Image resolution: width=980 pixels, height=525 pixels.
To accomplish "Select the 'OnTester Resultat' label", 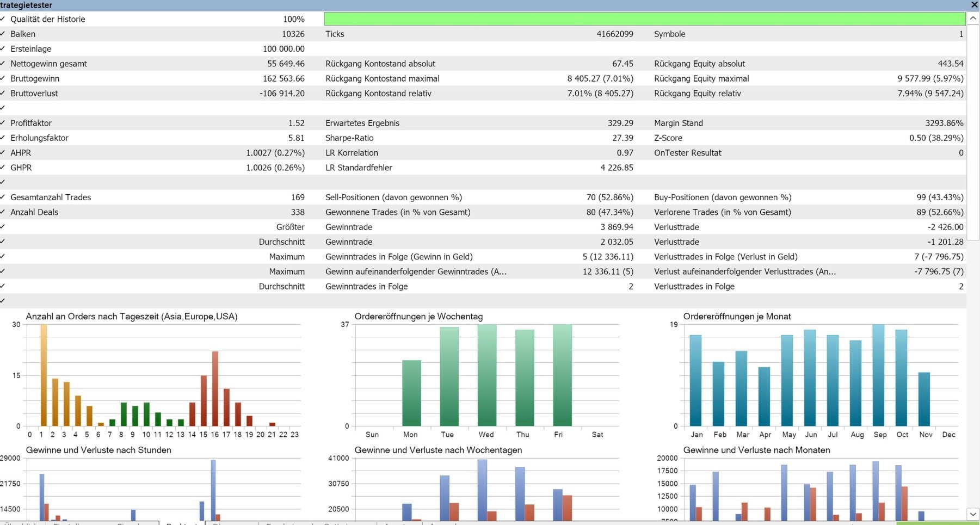I will click(688, 153).
